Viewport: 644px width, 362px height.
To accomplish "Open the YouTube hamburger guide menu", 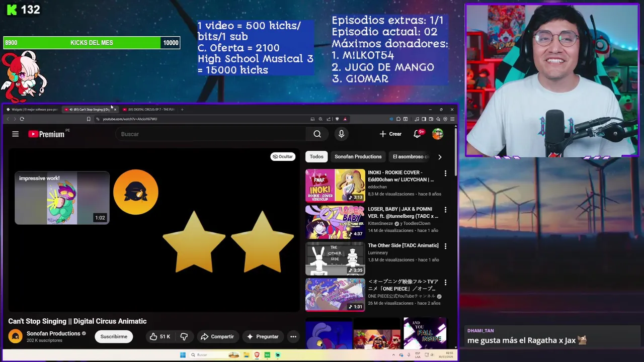I will 16,134.
